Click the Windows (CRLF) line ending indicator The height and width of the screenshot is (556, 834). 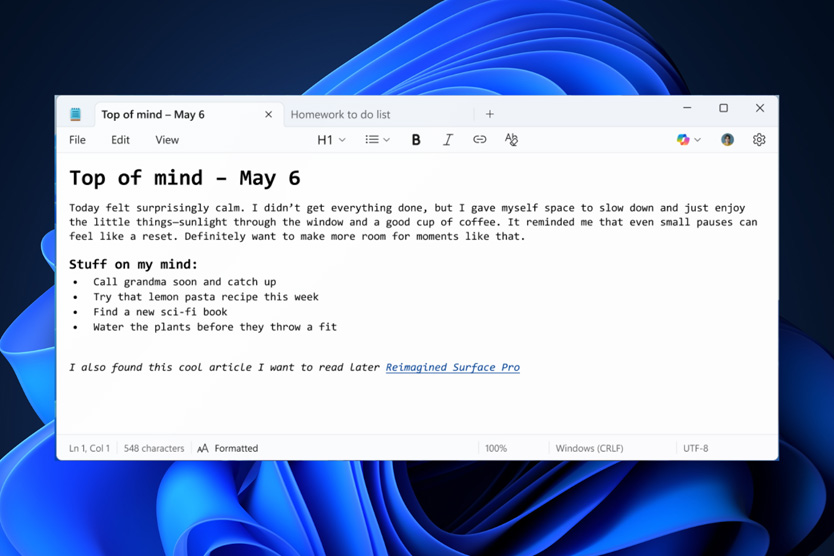pyautogui.click(x=589, y=449)
